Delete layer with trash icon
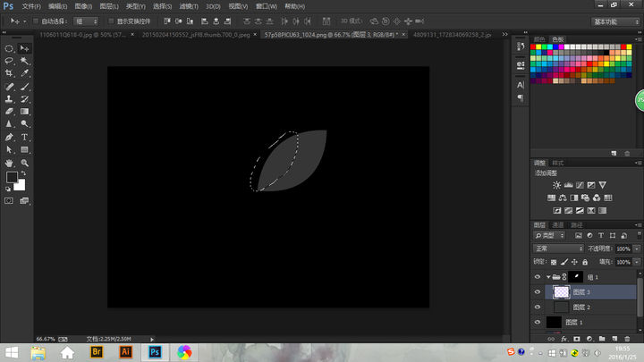 click(627, 339)
